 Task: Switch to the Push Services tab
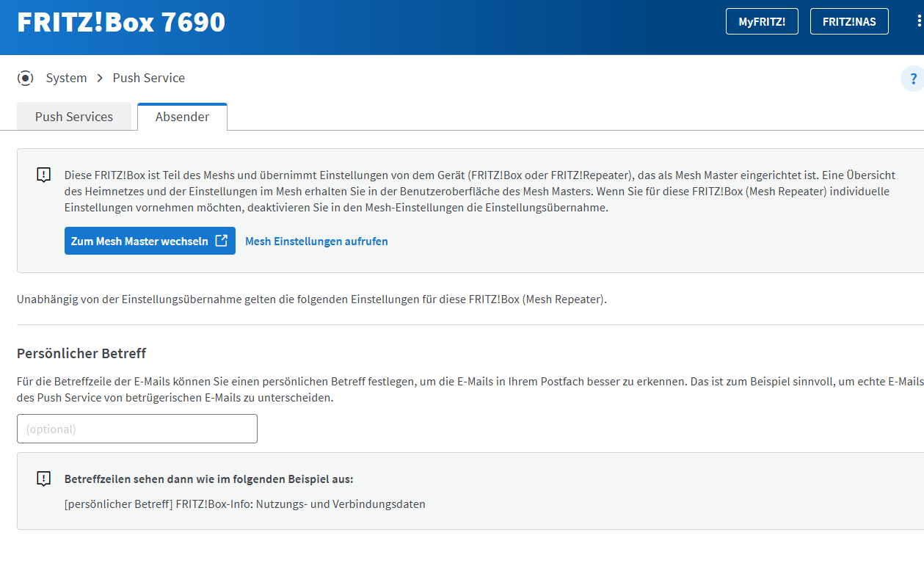pyautogui.click(x=74, y=117)
